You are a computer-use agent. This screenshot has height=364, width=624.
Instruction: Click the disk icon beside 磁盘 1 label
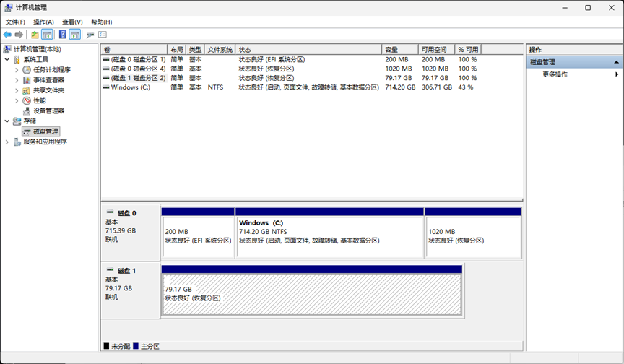click(x=110, y=270)
